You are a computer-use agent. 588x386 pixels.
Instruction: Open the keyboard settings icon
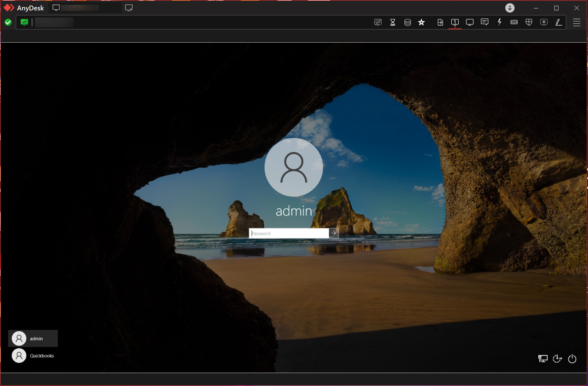click(x=514, y=22)
